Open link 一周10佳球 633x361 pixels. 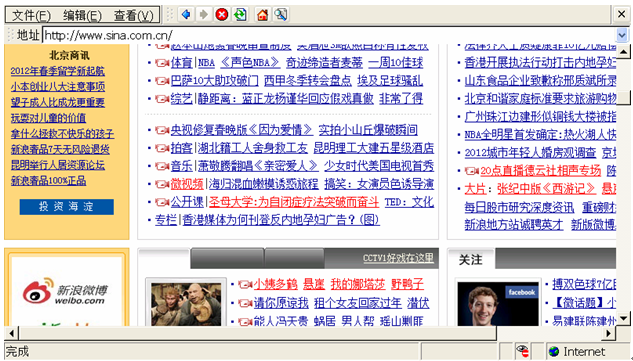396,63
